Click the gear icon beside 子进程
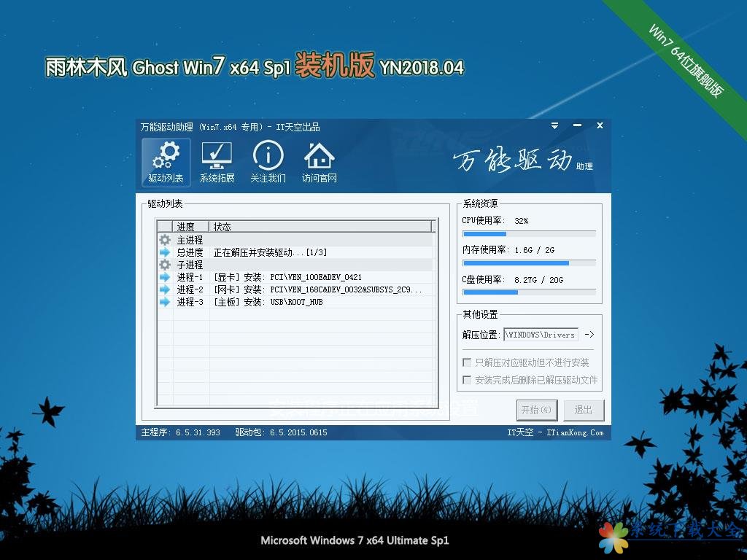 point(165,264)
